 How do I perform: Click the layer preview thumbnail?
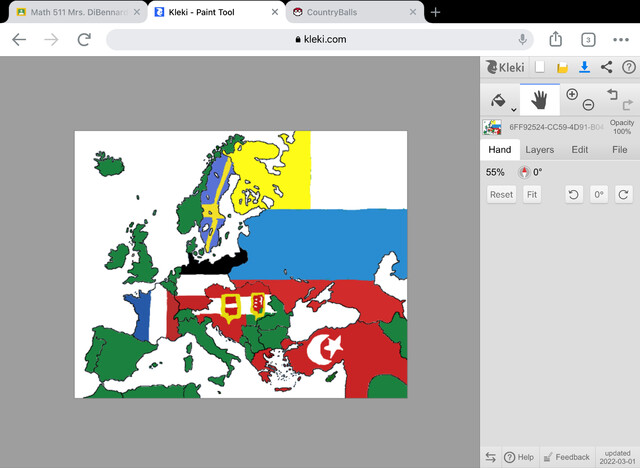click(x=492, y=127)
